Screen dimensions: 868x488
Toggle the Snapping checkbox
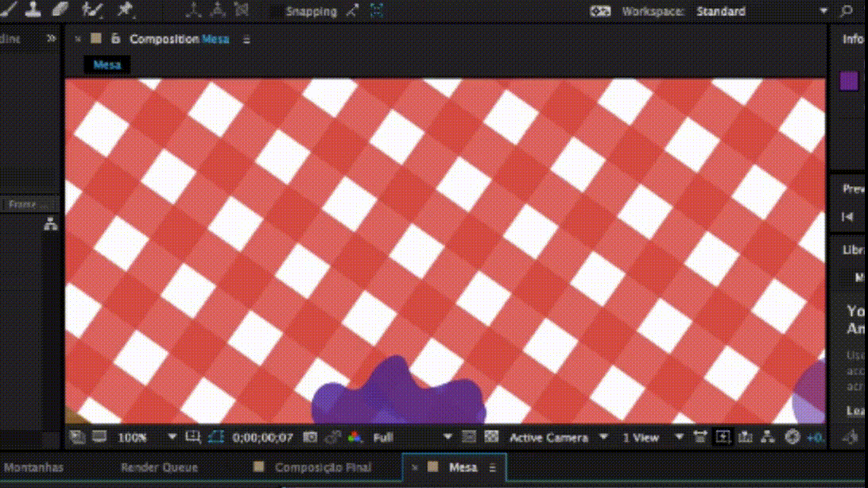point(276,12)
